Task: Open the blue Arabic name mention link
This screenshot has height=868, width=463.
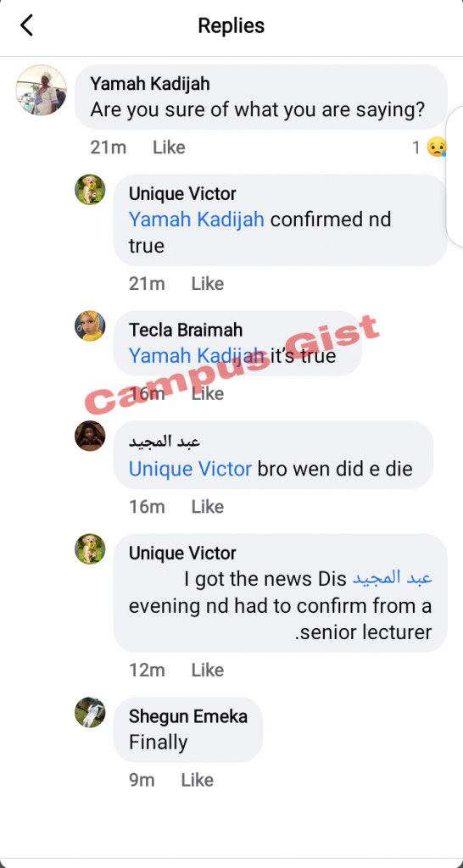Action: click(x=392, y=578)
